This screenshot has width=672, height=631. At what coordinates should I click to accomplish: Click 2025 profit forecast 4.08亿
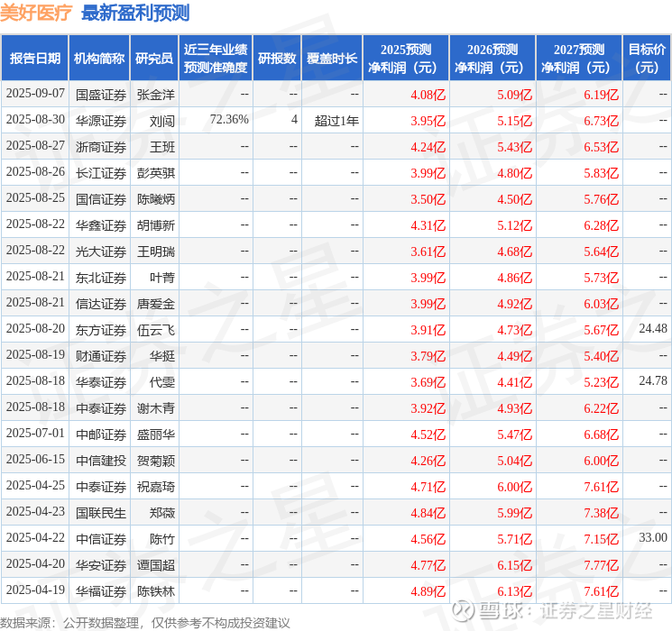point(428,95)
